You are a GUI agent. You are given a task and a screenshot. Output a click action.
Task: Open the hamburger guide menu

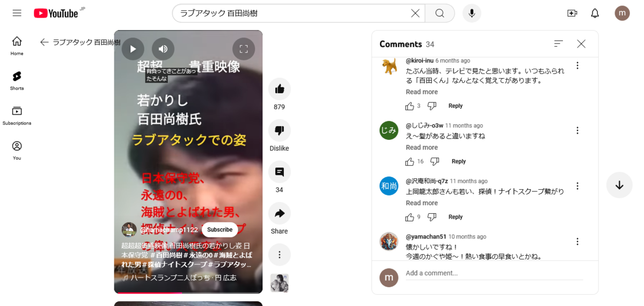coord(17,13)
